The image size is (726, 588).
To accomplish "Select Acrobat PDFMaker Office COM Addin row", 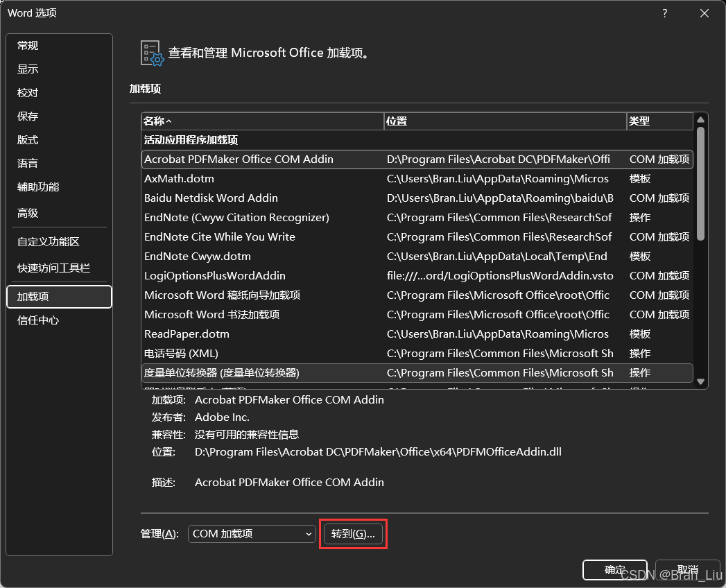I will 417,159.
